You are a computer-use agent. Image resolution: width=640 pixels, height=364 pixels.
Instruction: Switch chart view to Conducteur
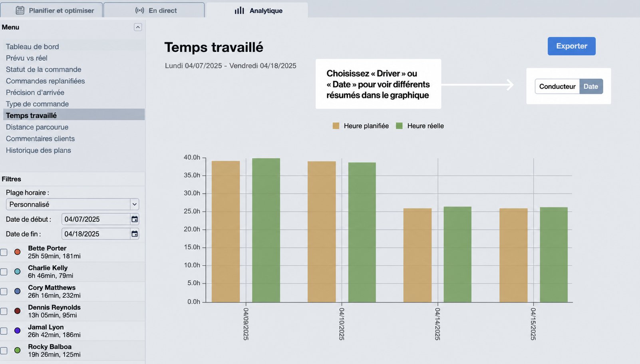coord(557,86)
